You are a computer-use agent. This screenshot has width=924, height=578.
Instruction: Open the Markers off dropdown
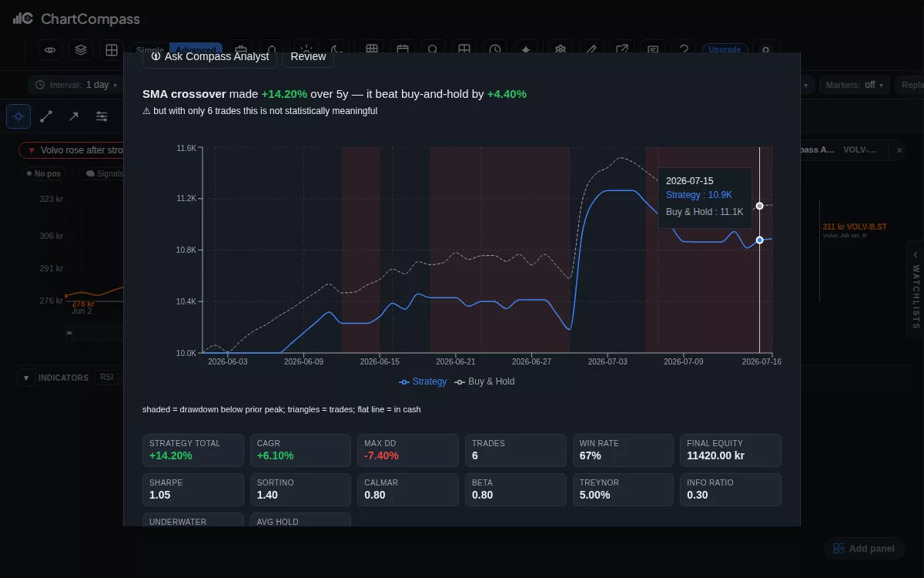tap(855, 85)
